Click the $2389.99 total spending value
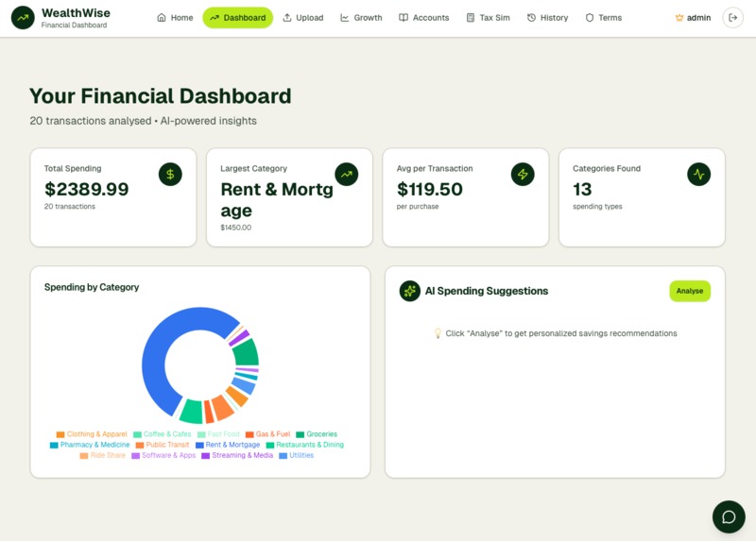This screenshot has width=756, height=541. coord(87,189)
